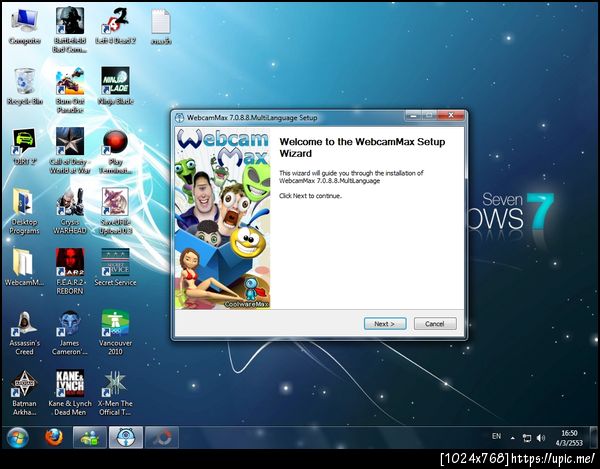Show hidden system tray icons
The height and width of the screenshot is (469, 600).
tap(512, 438)
